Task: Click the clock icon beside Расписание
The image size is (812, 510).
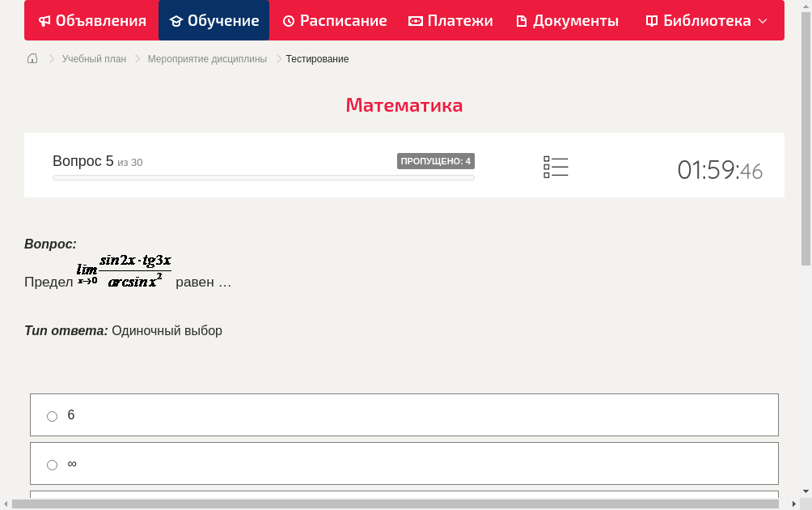Action: [289, 20]
